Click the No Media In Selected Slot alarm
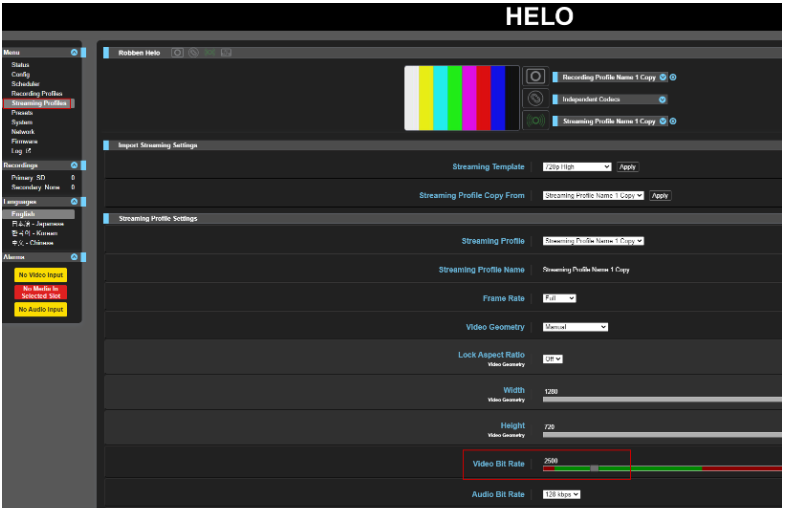Screen dimensions: 786x513 41,292
